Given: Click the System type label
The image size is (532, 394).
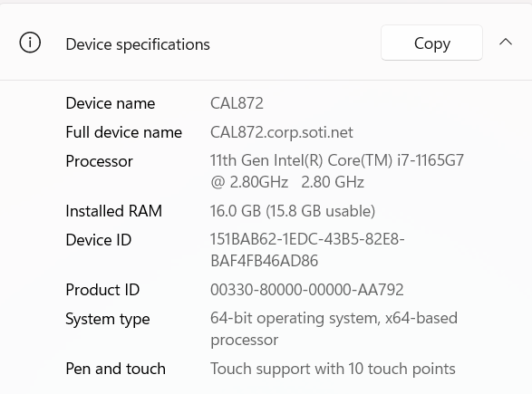Looking at the screenshot, I should 108,320.
